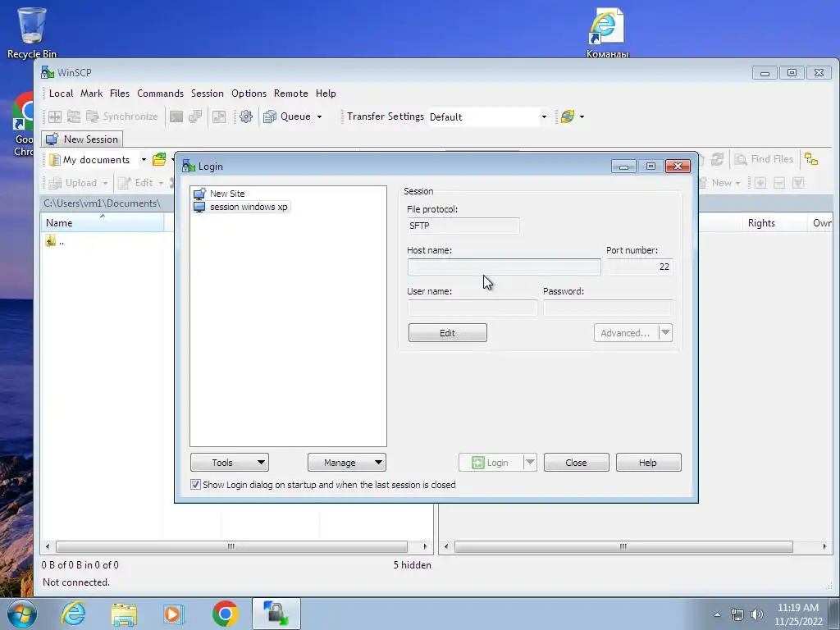The width and height of the screenshot is (840, 630).
Task: Open the Help menu in menu bar
Action: point(326,94)
